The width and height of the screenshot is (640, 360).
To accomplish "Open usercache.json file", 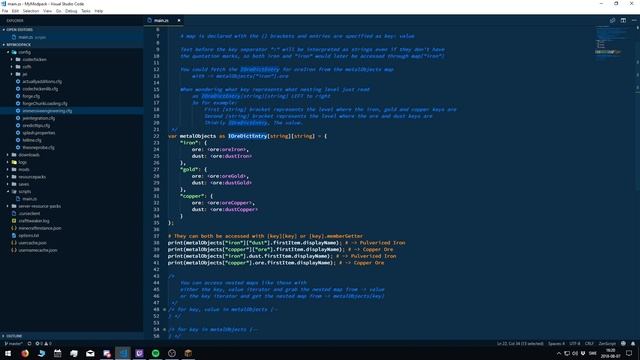I will [x=33, y=243].
